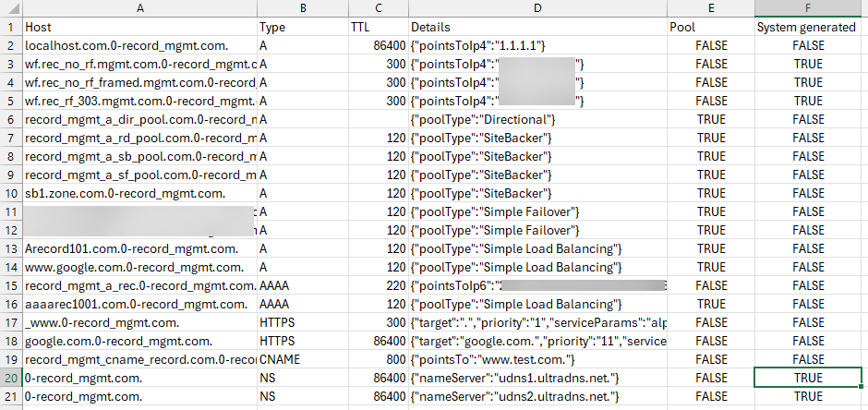
Task: Click the localhost.com.0-record_mgmt.com. host cell
Action: (x=139, y=45)
